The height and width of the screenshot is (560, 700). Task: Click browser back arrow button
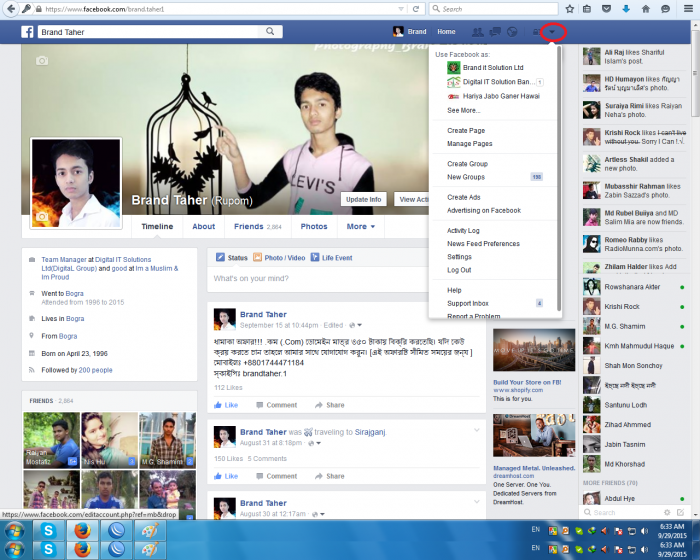10,8
